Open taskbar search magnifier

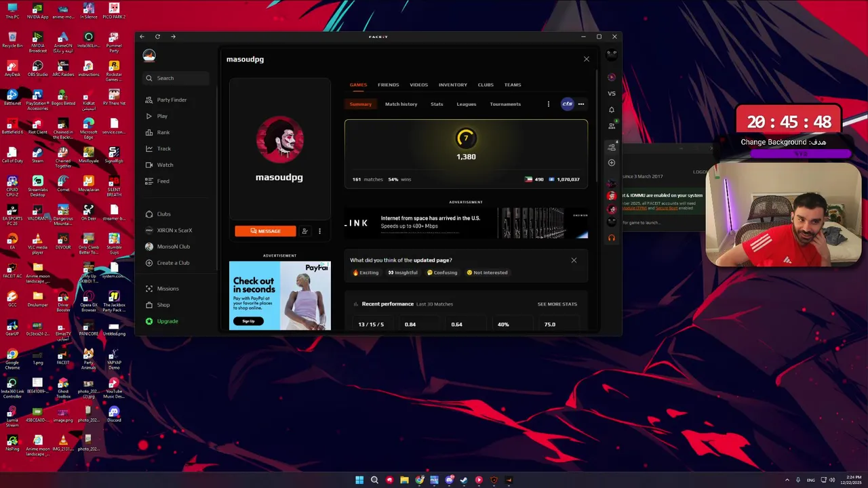pos(374,480)
